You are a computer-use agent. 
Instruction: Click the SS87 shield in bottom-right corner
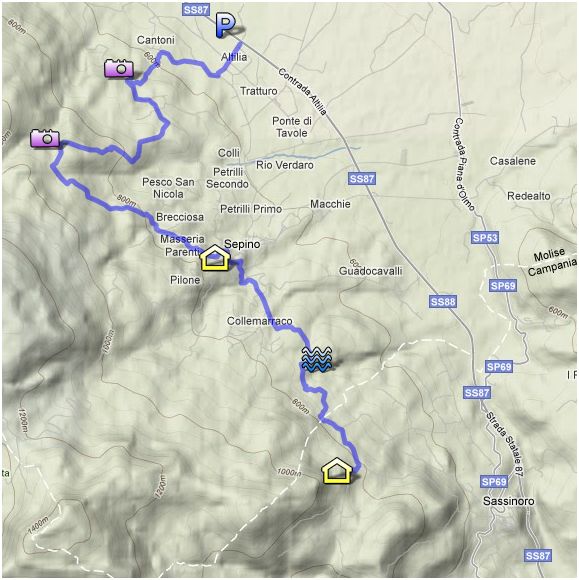click(x=538, y=556)
